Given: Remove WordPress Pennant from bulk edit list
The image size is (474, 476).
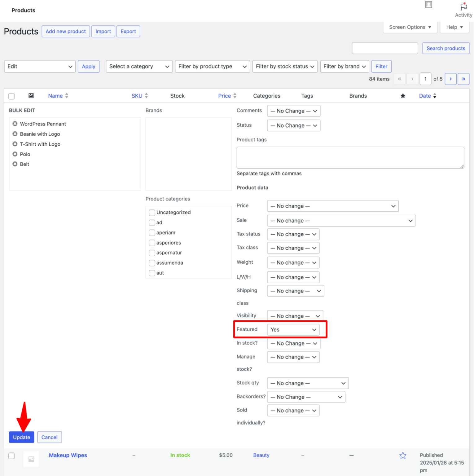Looking at the screenshot, I should pyautogui.click(x=15, y=124).
